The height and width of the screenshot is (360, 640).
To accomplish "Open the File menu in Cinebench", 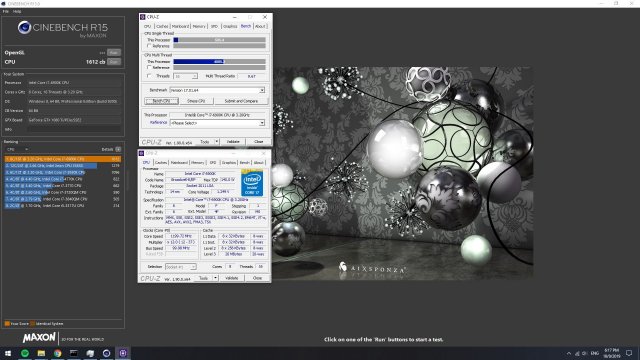I will click(6, 11).
